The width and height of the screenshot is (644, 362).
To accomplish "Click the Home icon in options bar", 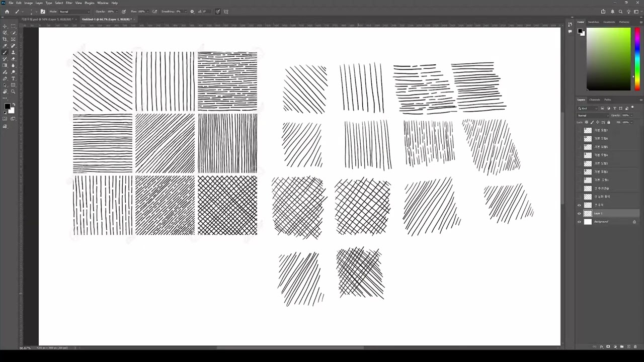I will click(7, 11).
